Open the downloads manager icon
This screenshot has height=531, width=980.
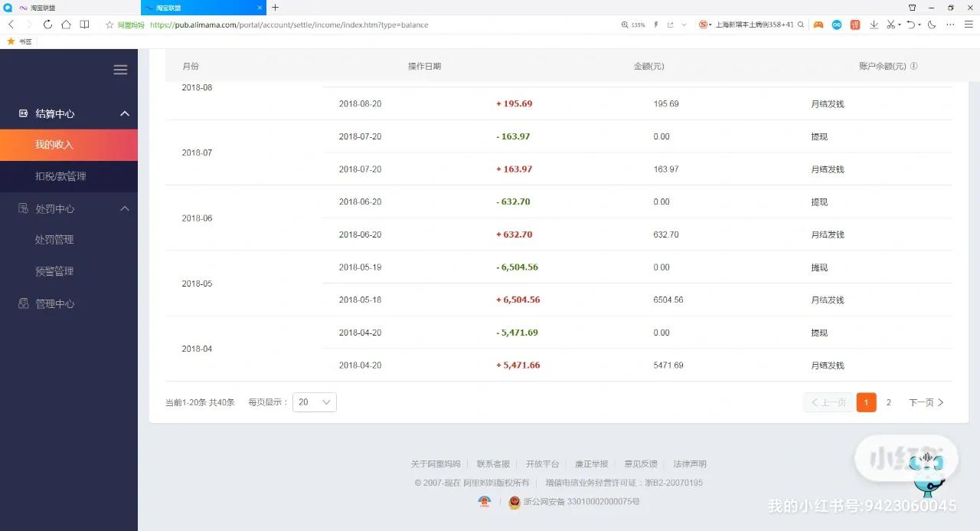click(874, 24)
